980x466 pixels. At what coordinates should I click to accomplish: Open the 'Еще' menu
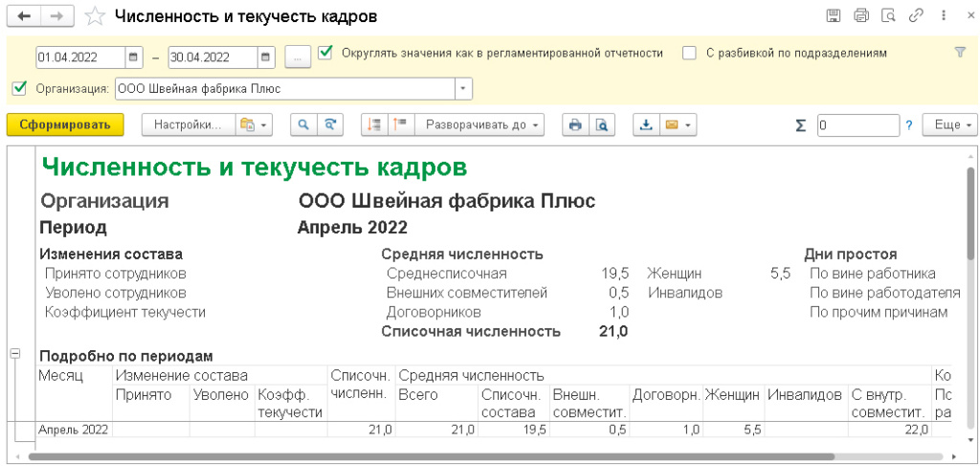(950, 125)
